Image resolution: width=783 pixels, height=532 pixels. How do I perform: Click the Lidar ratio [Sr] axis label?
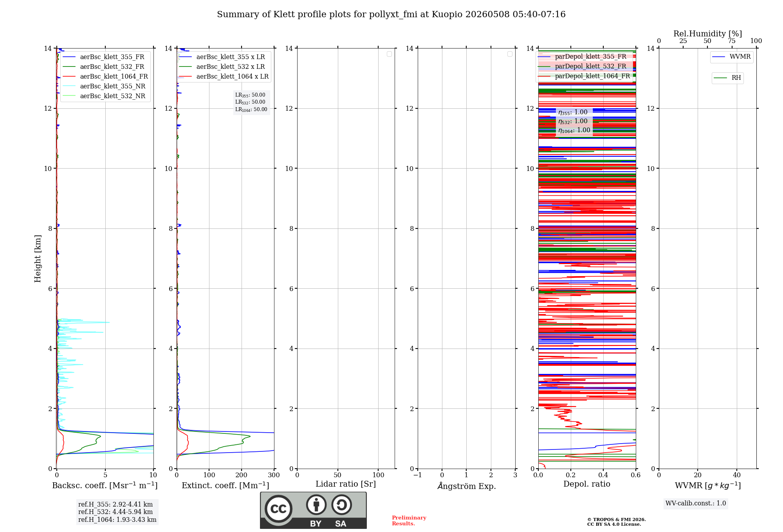pyautogui.click(x=346, y=484)
